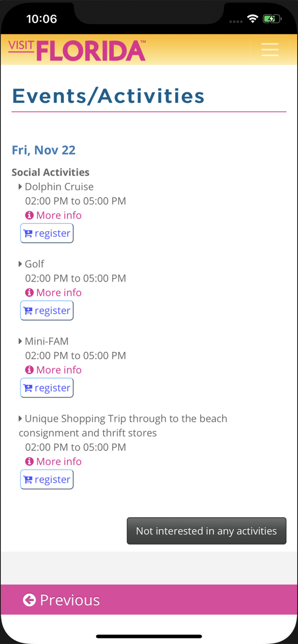The width and height of the screenshot is (298, 644).
Task: Register for the Mini-FAM activity
Action: pyautogui.click(x=47, y=388)
